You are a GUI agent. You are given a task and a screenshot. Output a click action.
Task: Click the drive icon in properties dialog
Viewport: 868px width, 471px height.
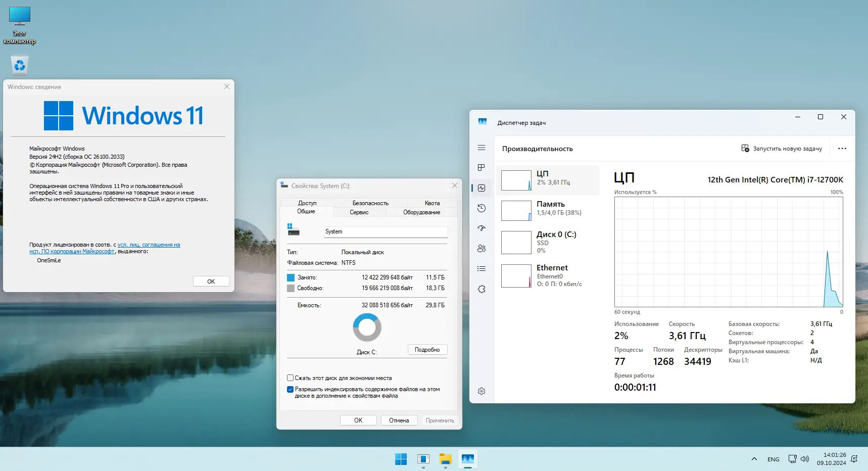tap(293, 229)
